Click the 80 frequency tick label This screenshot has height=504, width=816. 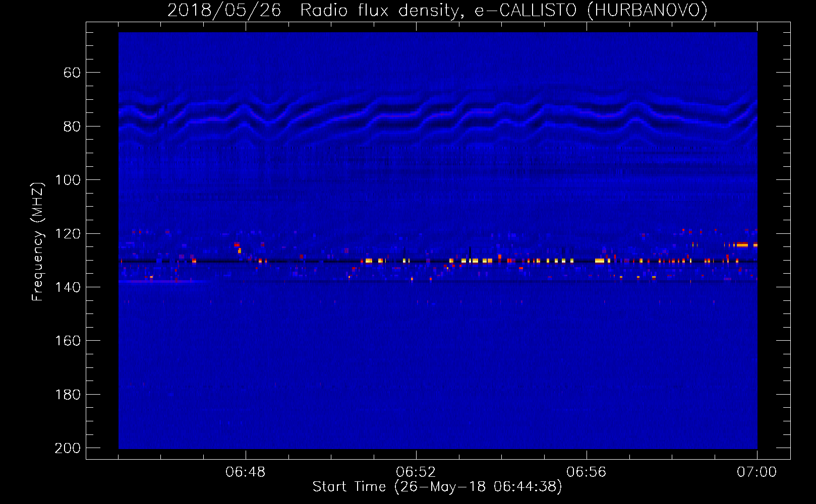coord(72,127)
